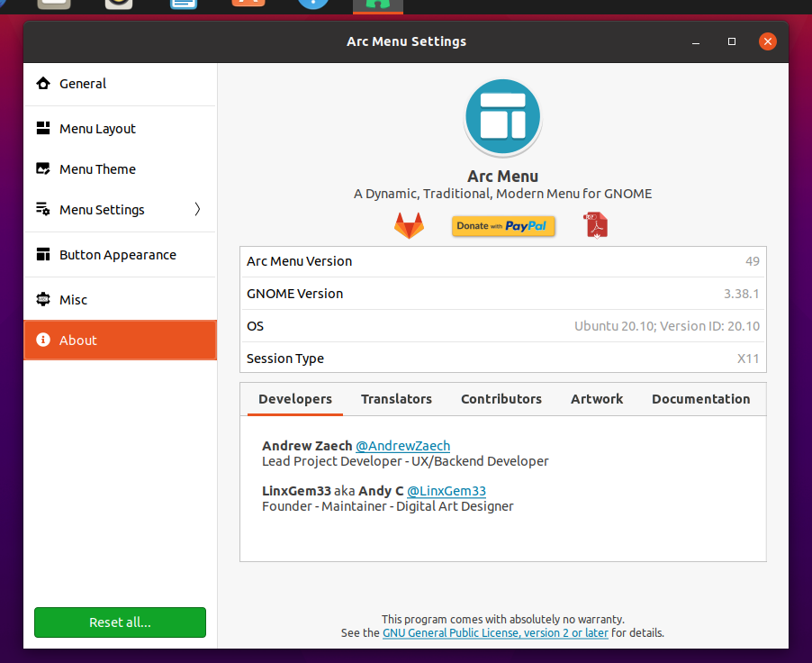Click the General home icon
The width and height of the screenshot is (812, 663).
[43, 84]
